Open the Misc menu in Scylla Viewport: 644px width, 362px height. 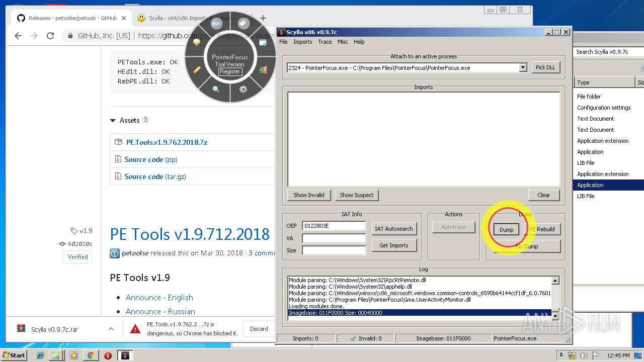[x=343, y=42]
